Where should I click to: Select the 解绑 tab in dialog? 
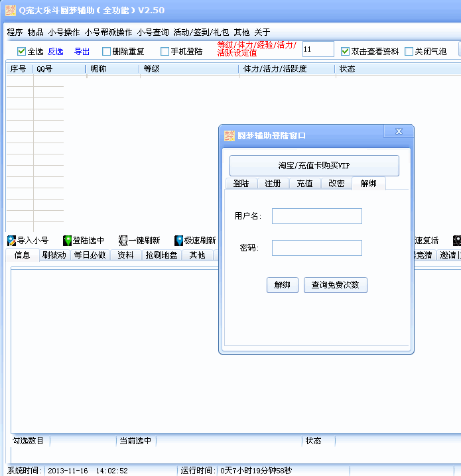369,184
